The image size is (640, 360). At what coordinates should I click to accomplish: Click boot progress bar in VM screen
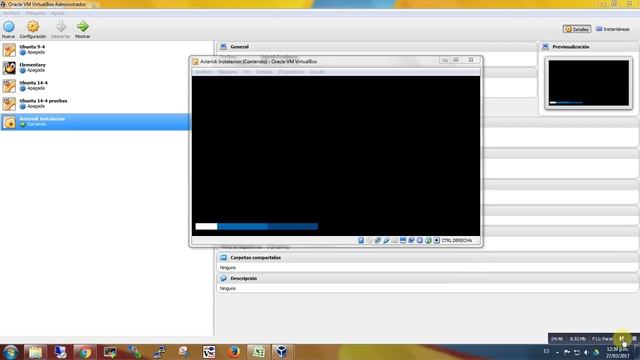(x=256, y=226)
